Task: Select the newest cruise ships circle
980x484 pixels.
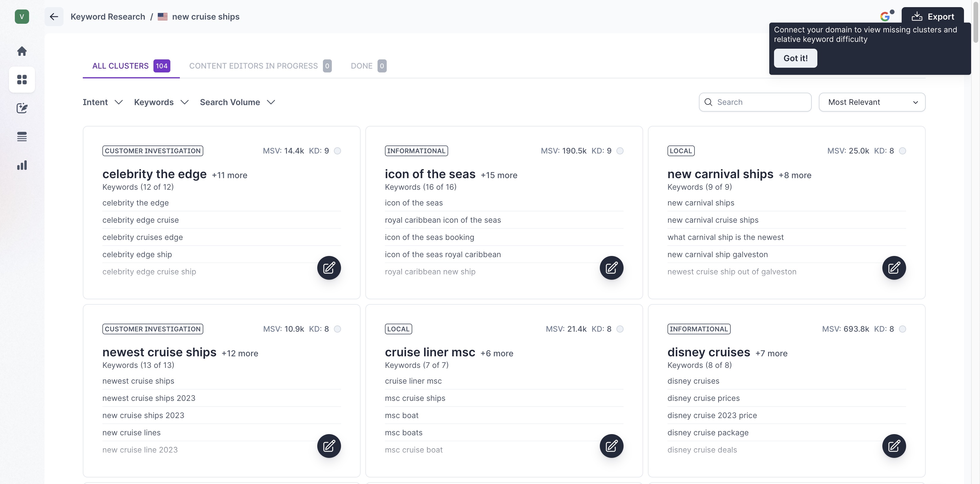Action: [x=337, y=329]
